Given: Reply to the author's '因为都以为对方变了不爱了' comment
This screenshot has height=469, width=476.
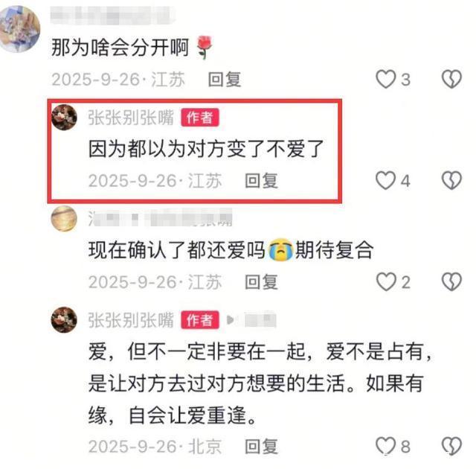Looking at the screenshot, I should pyautogui.click(x=261, y=181).
